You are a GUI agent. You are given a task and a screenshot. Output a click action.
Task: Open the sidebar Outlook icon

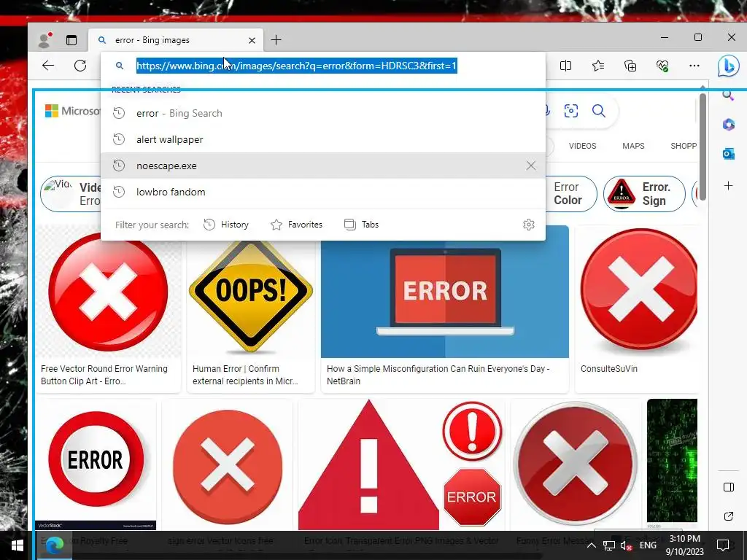click(729, 154)
